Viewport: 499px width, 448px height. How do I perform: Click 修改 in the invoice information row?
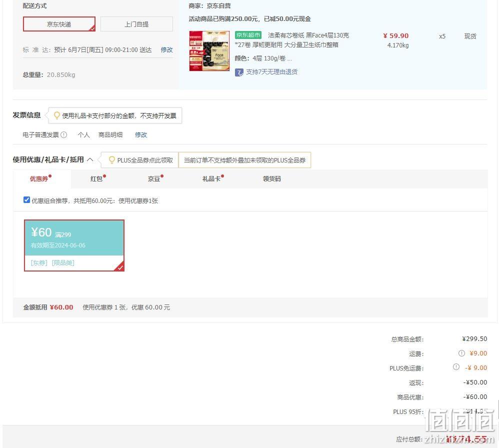tap(141, 134)
